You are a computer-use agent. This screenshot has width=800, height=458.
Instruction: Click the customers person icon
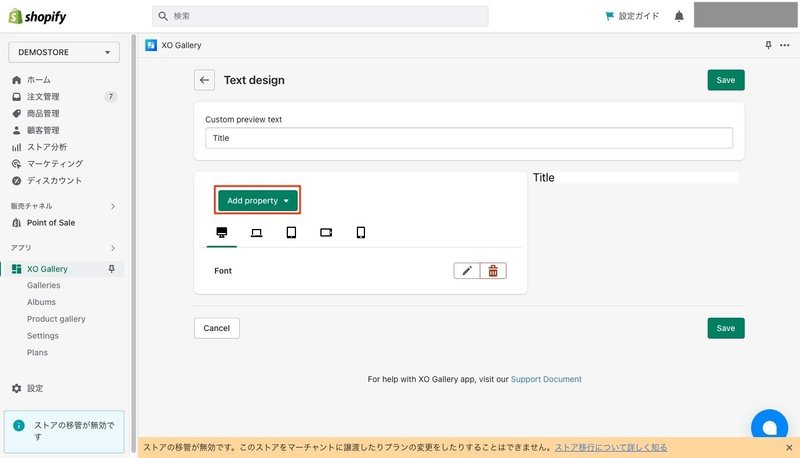click(16, 131)
